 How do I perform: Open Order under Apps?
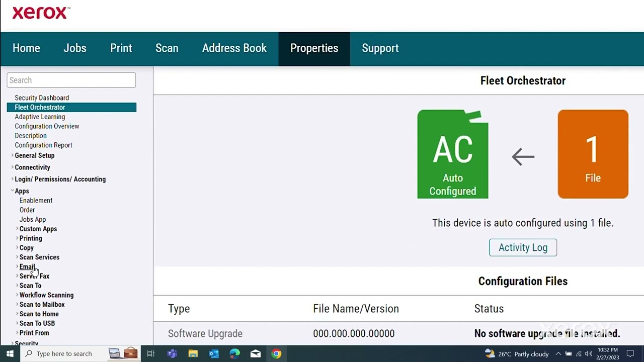[27, 210]
